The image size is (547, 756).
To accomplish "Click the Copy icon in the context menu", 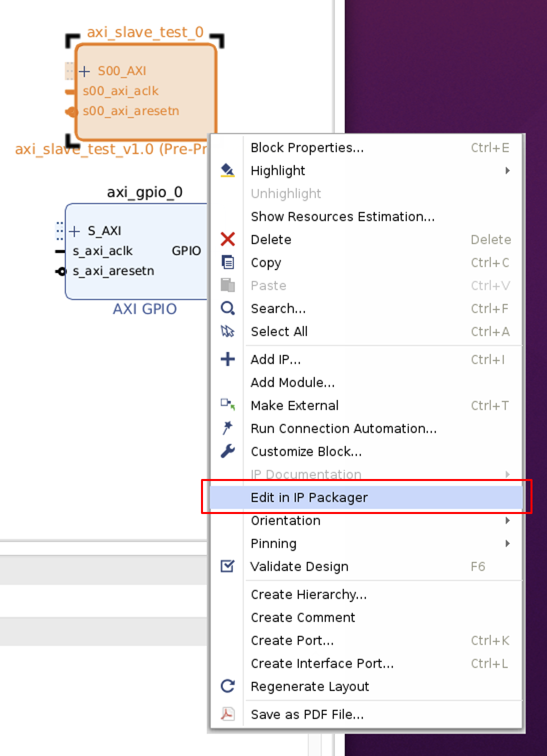I will click(227, 262).
